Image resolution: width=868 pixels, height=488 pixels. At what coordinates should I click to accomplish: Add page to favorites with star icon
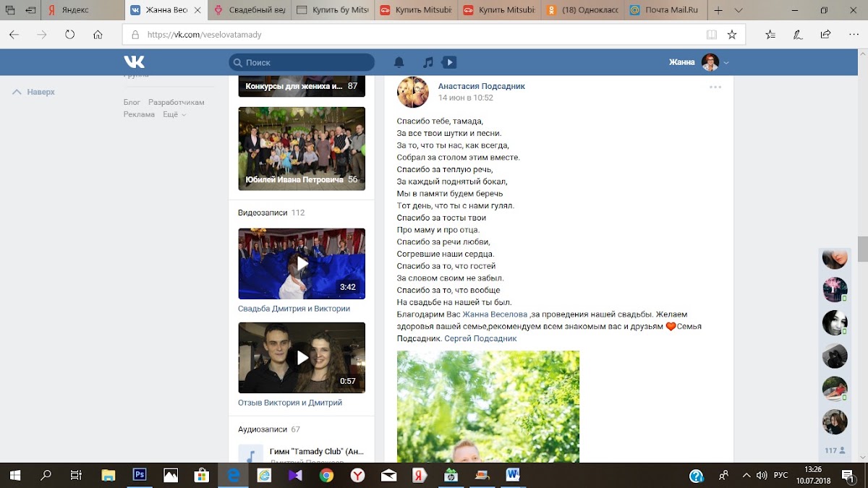[x=732, y=34]
